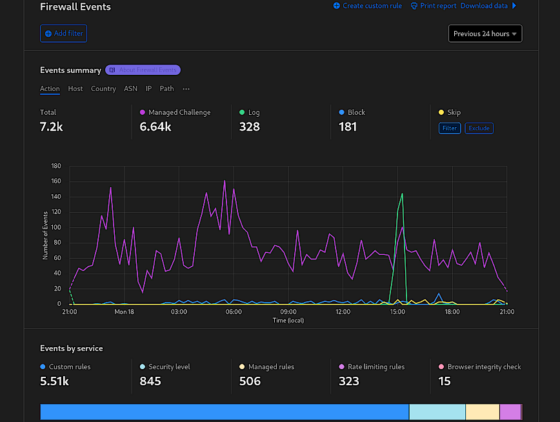Screen dimensions: 560x422
Task: Click the Custom rules 5.51k value
Action: point(54,381)
